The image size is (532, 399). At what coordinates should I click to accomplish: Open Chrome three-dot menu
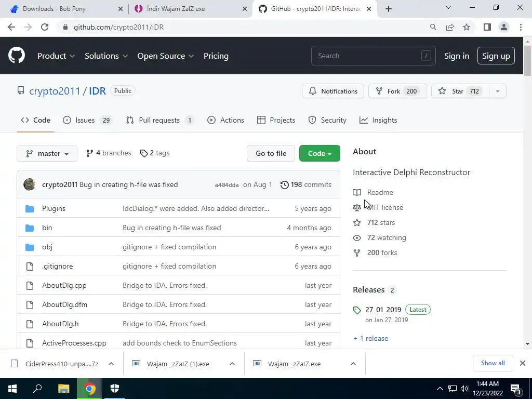point(521,27)
